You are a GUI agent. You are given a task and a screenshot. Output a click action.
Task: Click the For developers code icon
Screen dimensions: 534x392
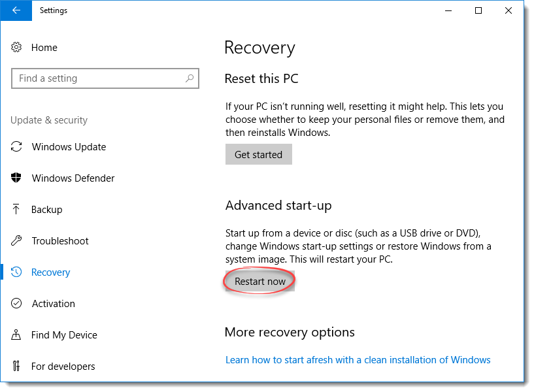(16, 366)
